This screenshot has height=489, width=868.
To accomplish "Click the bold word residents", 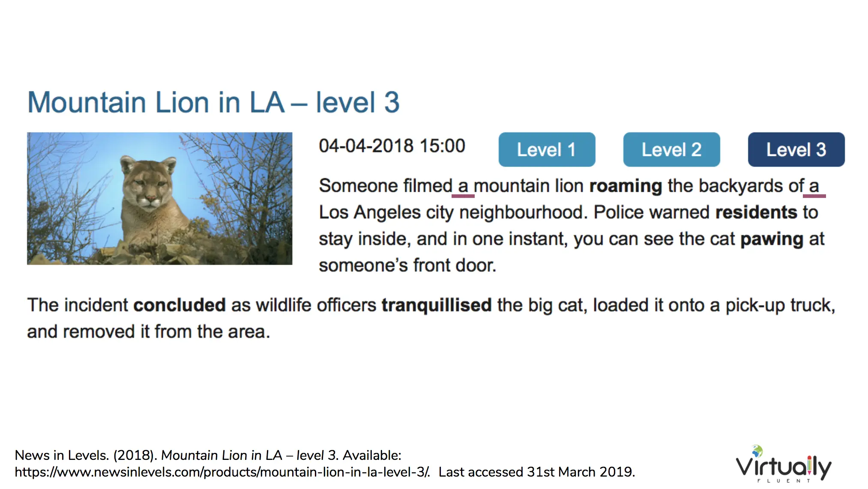I will (756, 212).
